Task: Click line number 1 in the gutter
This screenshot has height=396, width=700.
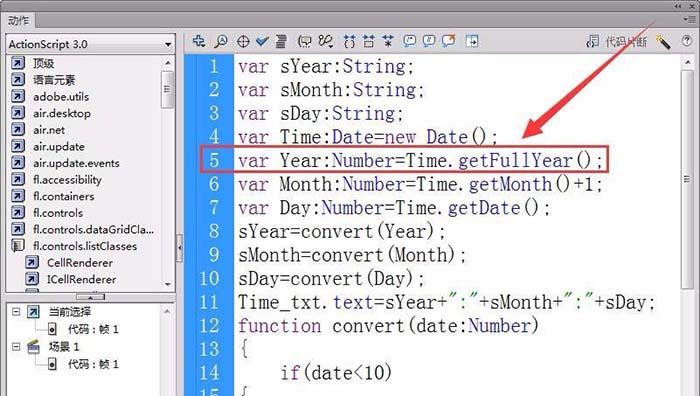Action: click(214, 67)
